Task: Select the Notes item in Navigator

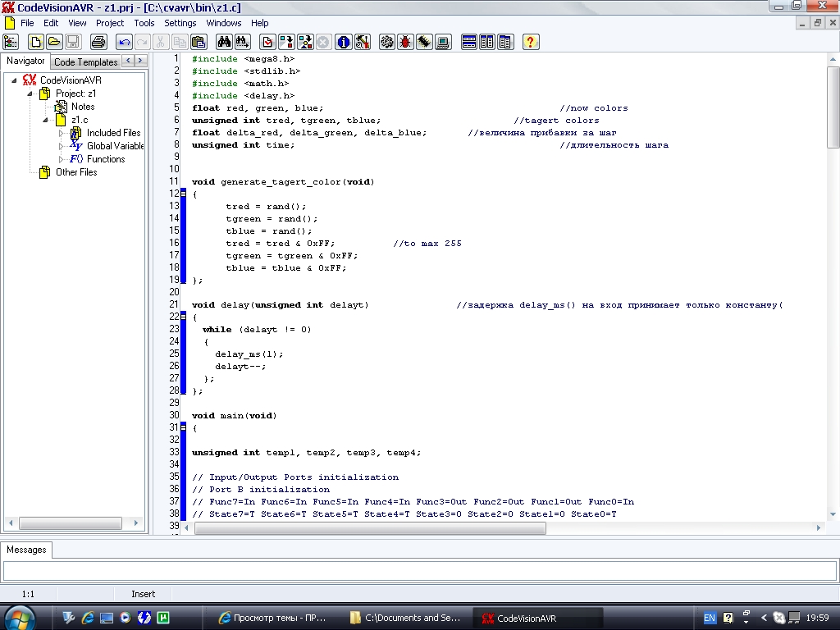Action: point(82,107)
